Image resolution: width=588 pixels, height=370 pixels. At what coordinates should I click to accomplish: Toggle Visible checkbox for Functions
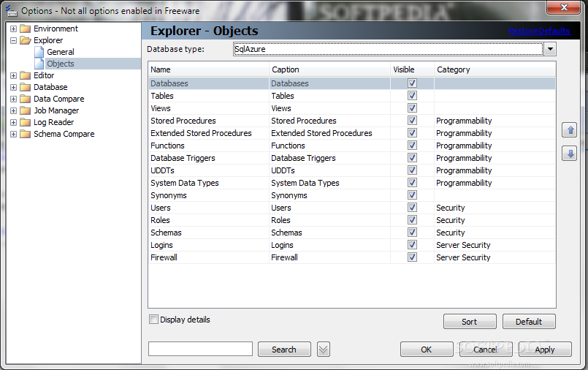(x=412, y=146)
